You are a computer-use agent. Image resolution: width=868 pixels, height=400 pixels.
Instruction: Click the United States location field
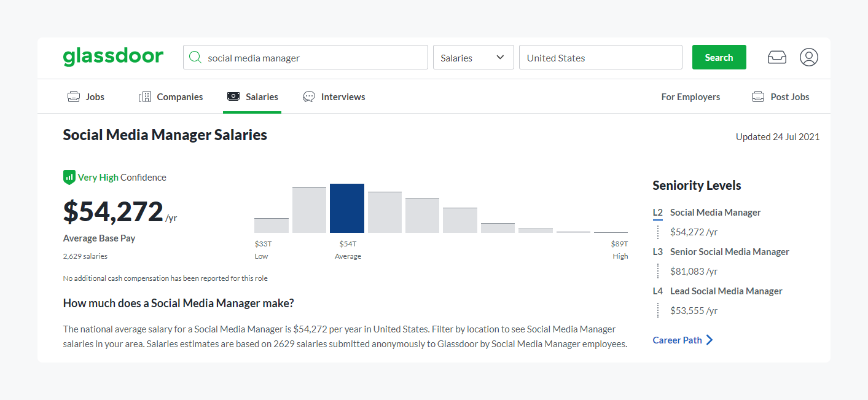[x=600, y=57]
